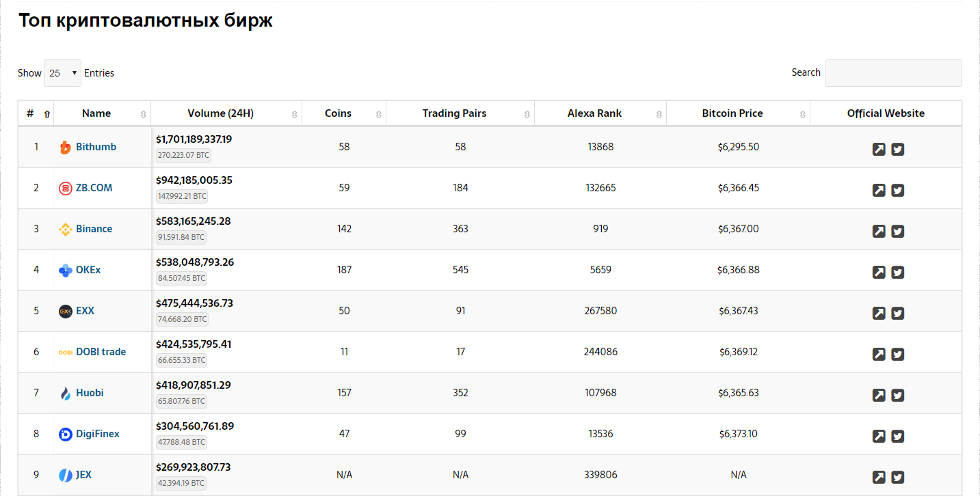Click the Official Website column header
The image size is (980, 496).
pyautogui.click(x=886, y=113)
